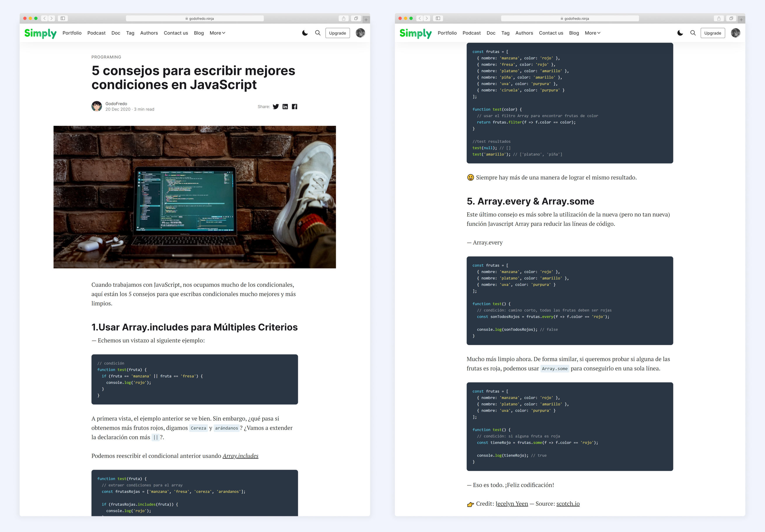The image size is (765, 532).
Task: Click the article's laptop hero image
Action: [x=195, y=197]
